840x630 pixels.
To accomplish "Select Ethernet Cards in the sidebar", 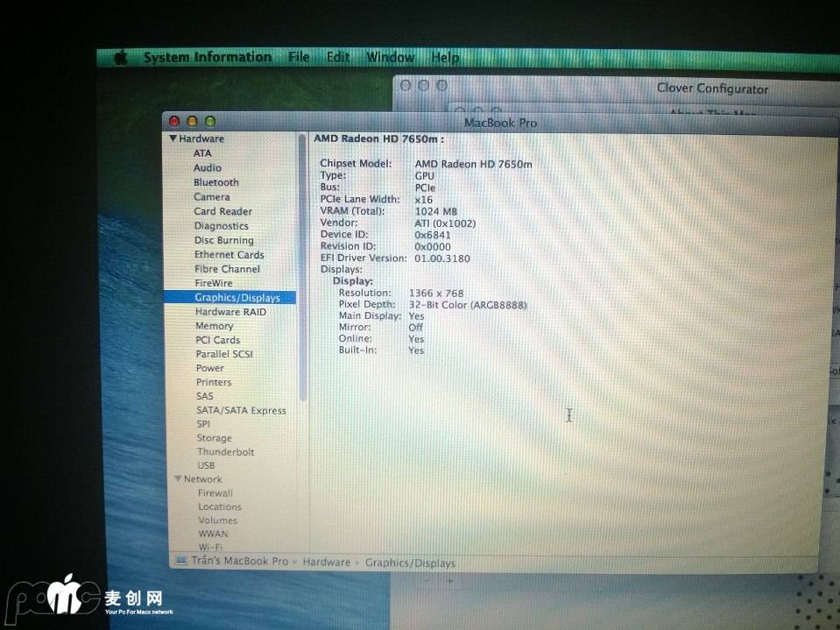I will coord(229,255).
